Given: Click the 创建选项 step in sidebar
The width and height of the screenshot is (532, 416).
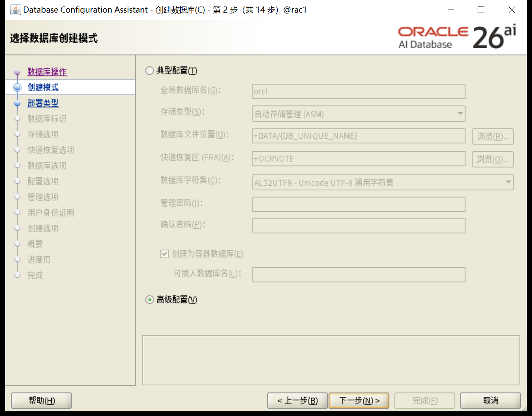Looking at the screenshot, I should [x=43, y=228].
